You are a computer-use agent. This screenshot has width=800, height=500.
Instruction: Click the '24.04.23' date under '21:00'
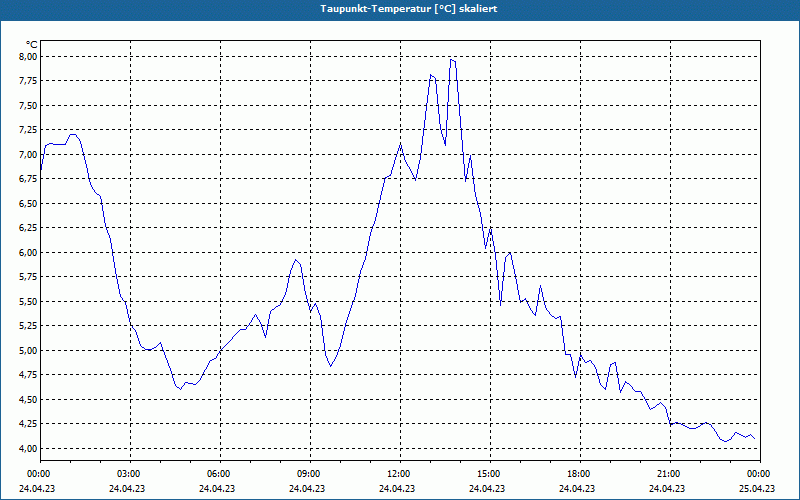point(667,488)
